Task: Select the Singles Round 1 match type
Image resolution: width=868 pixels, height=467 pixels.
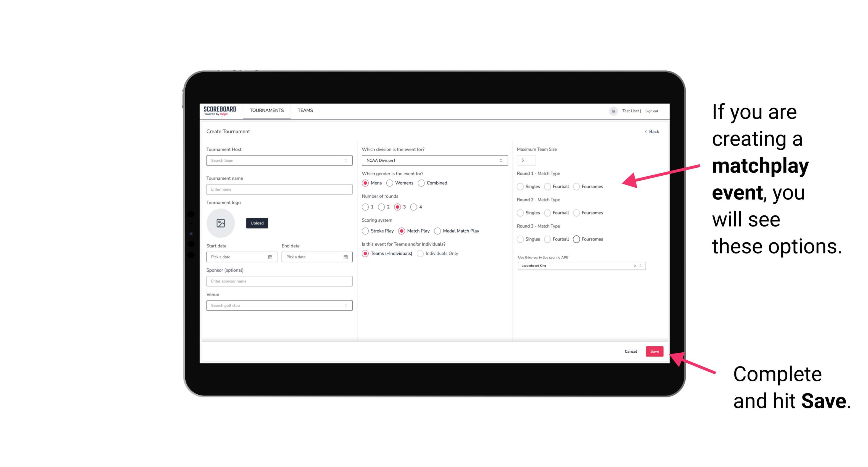Action: pyautogui.click(x=520, y=186)
